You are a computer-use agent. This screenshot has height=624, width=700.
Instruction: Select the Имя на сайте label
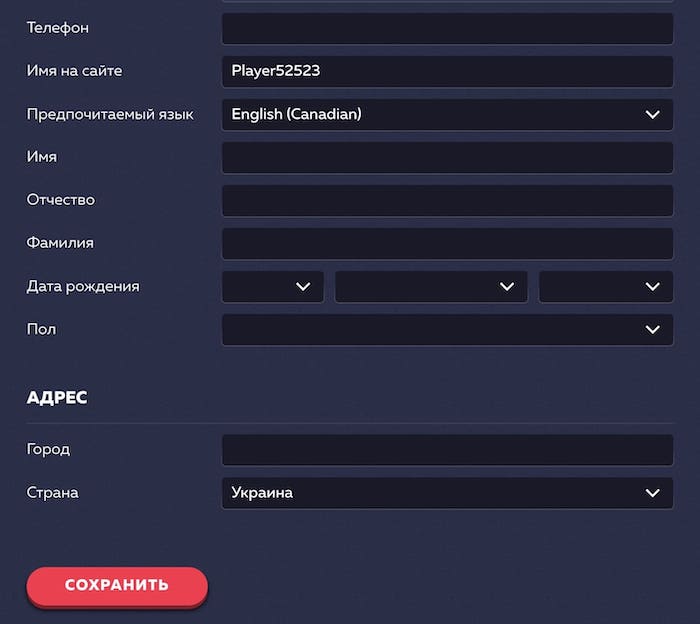[74, 71]
